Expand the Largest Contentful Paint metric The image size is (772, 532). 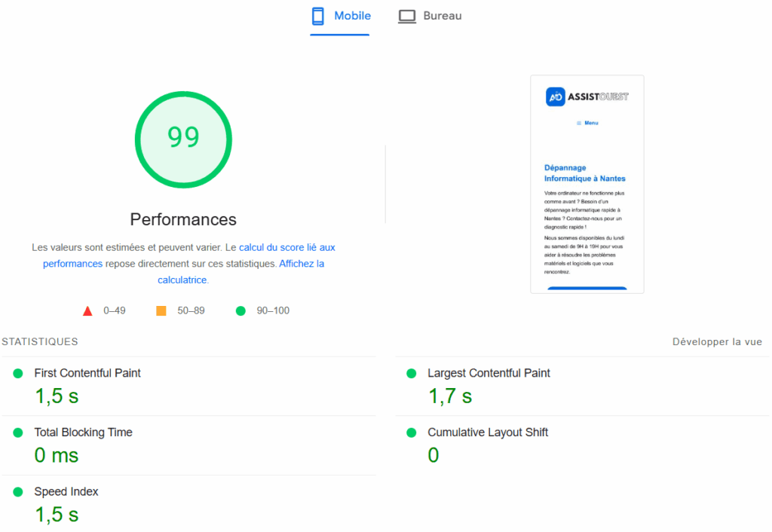pyautogui.click(x=489, y=373)
